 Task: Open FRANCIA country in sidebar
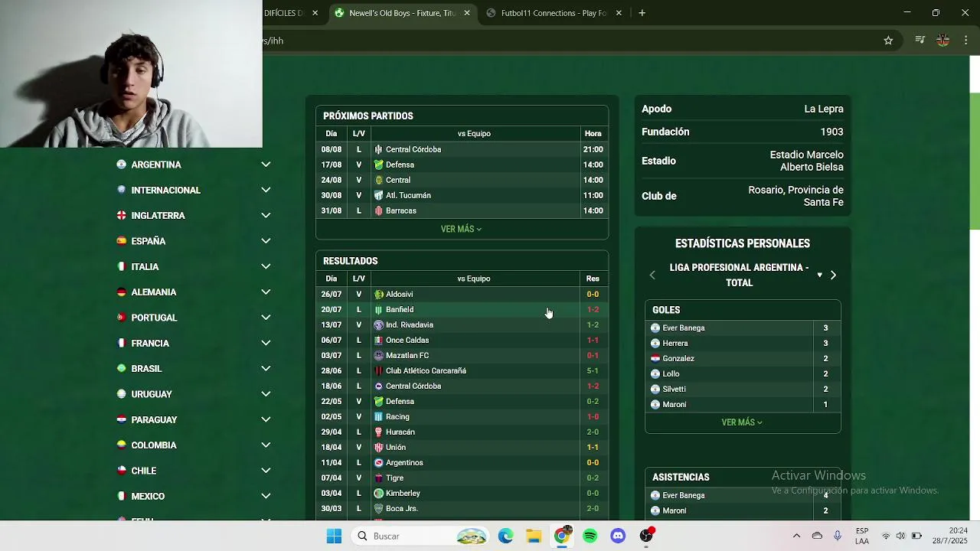pyautogui.click(x=150, y=343)
